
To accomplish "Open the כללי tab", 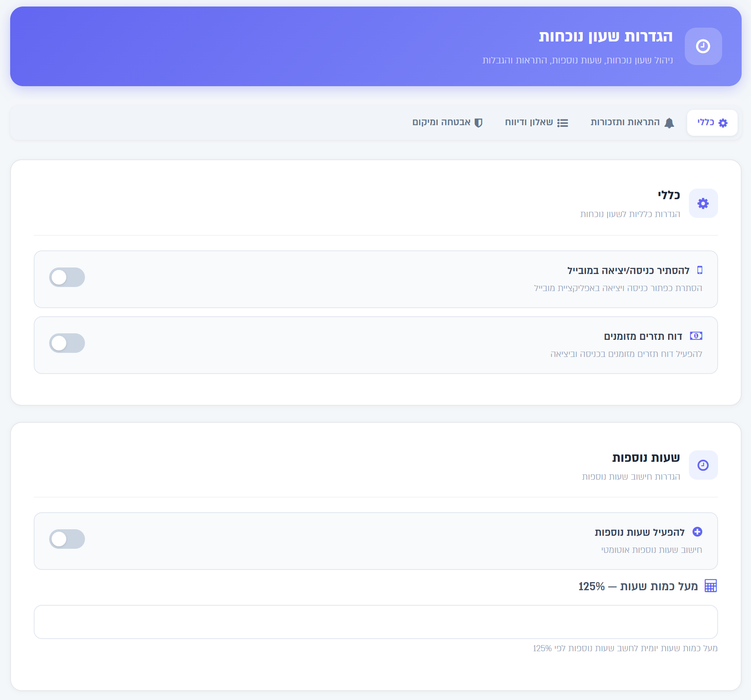I will (x=712, y=123).
